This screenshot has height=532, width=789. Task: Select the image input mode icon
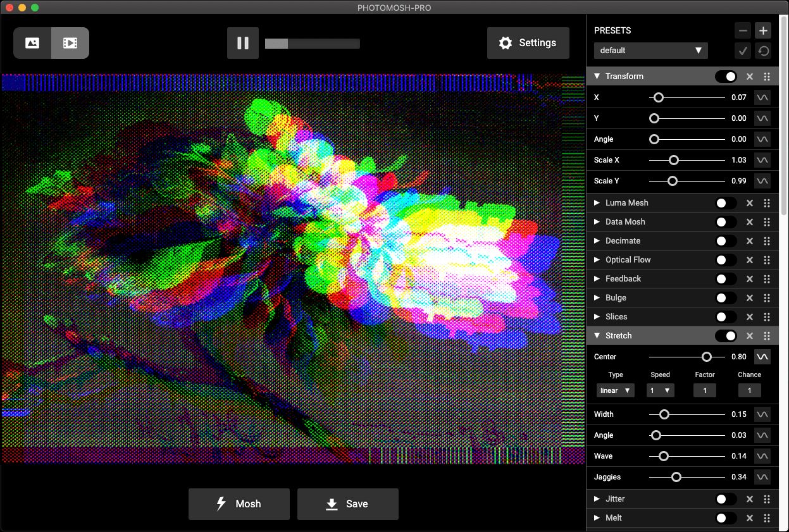pos(32,42)
